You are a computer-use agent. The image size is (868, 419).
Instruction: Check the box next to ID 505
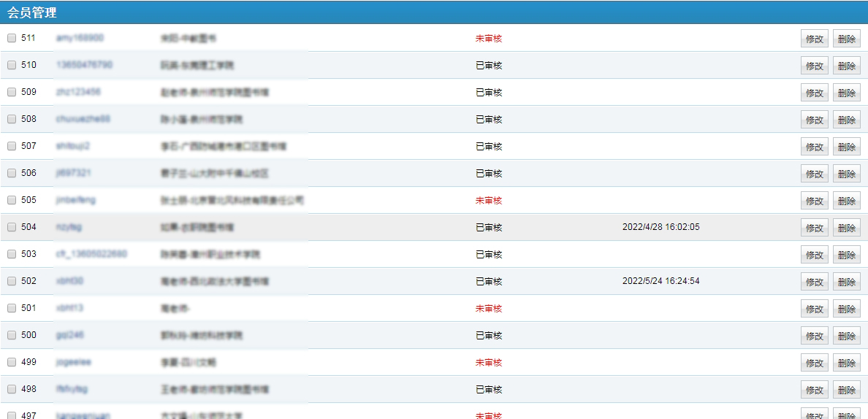tap(12, 200)
